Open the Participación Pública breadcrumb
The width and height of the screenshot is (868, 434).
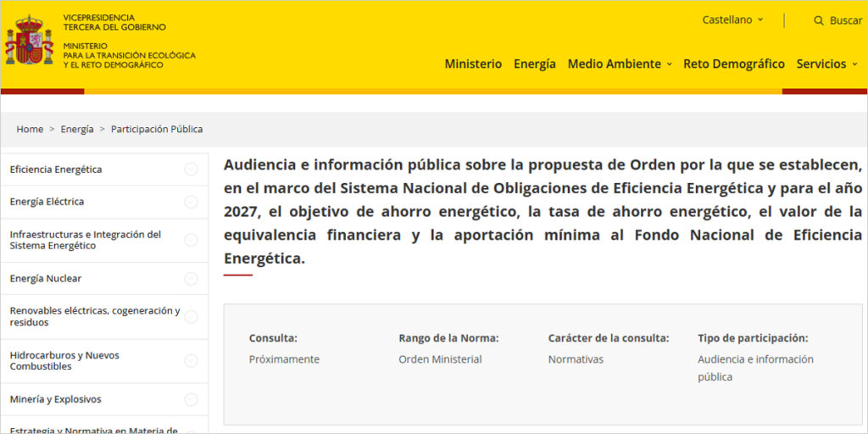click(157, 129)
